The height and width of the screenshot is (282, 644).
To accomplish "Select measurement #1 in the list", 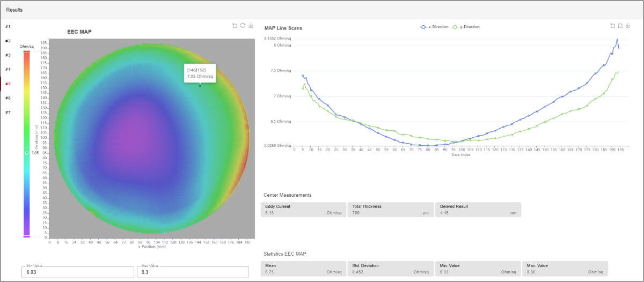I will (x=8, y=26).
